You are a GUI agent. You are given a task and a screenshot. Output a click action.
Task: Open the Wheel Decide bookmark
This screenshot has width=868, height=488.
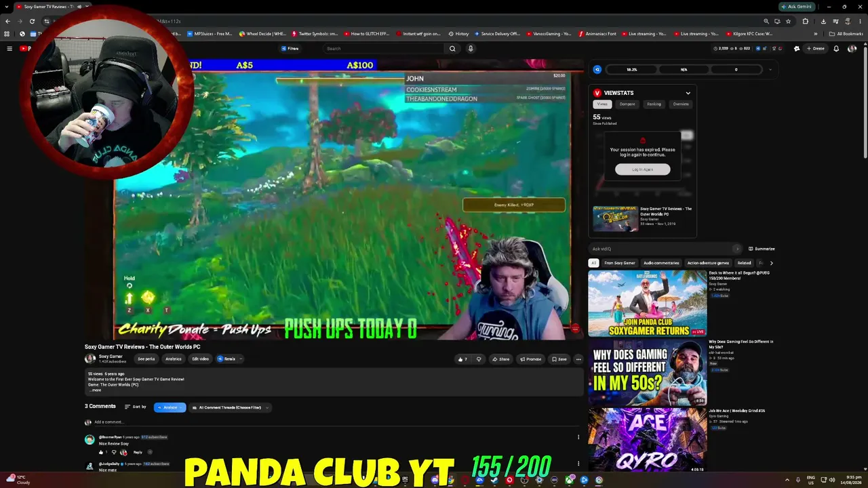point(262,33)
